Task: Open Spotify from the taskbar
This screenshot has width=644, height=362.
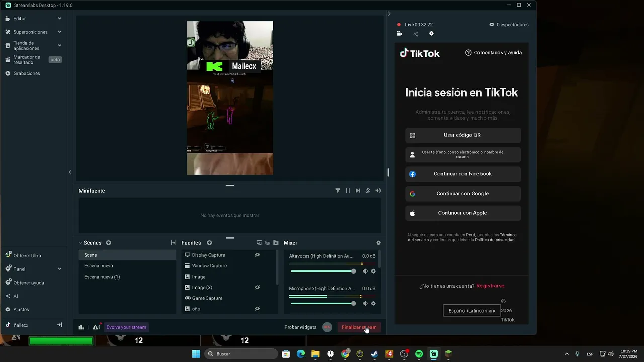Action: 419,354
